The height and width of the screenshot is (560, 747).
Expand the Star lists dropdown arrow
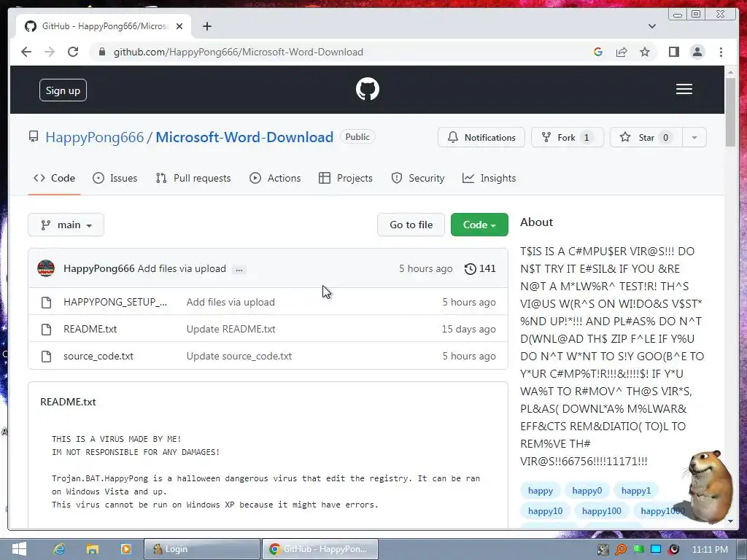(x=694, y=138)
